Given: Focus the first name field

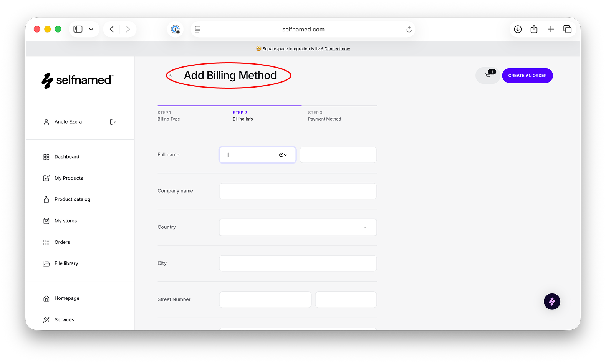Looking at the screenshot, I should [258, 155].
